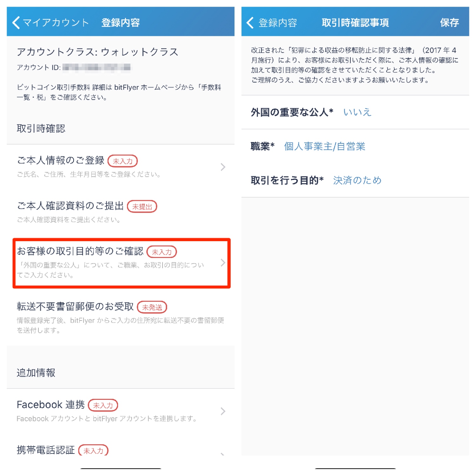Change 外国の重要な公人 value いいえ
The image size is (476, 476).
click(357, 112)
